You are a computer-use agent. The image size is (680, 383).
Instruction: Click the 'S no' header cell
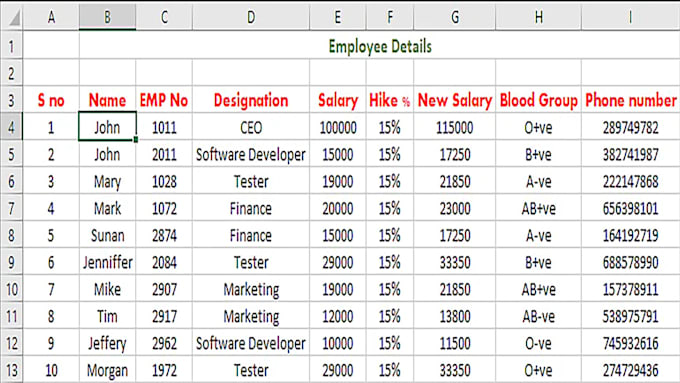(51, 100)
